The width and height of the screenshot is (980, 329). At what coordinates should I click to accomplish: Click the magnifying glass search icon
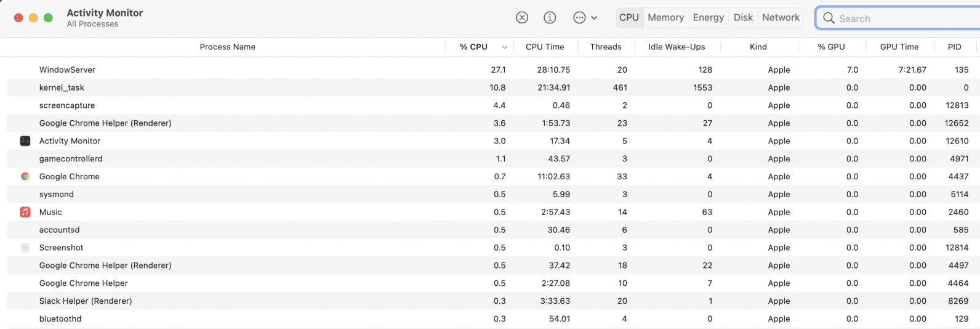829,18
